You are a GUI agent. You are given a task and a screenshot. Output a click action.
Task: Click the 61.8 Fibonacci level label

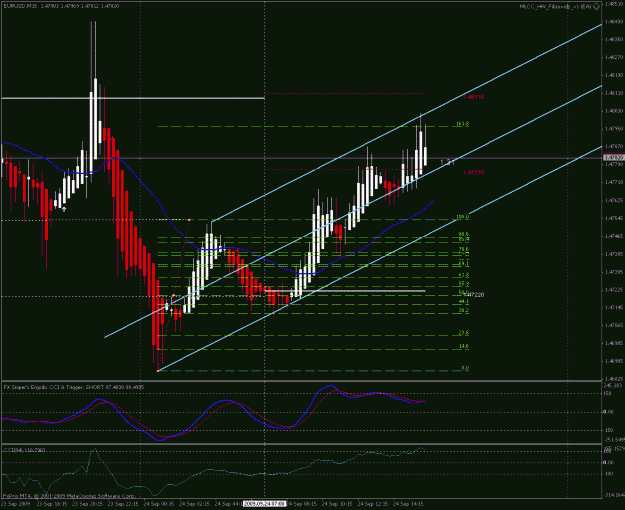pyautogui.click(x=464, y=275)
